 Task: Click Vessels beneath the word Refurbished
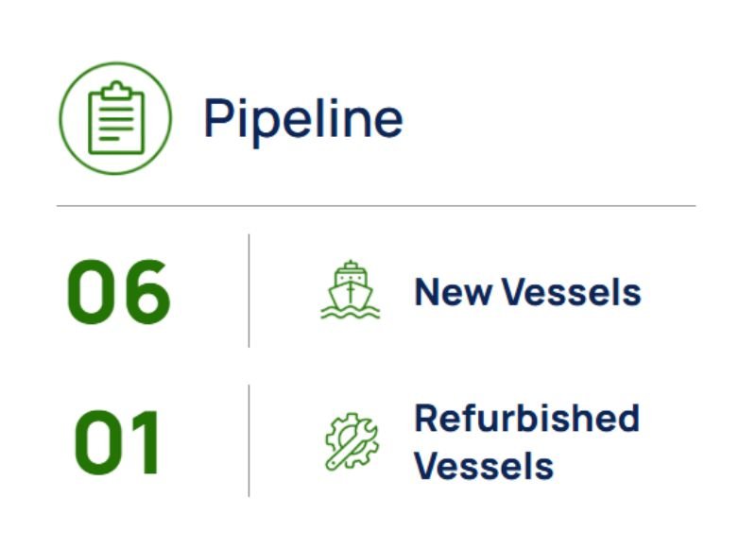tap(484, 466)
